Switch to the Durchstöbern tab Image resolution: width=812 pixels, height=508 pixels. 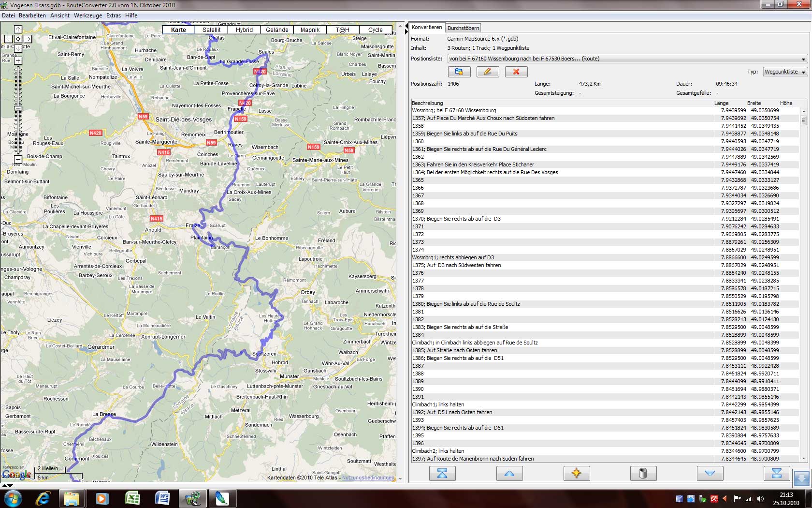pos(463,28)
